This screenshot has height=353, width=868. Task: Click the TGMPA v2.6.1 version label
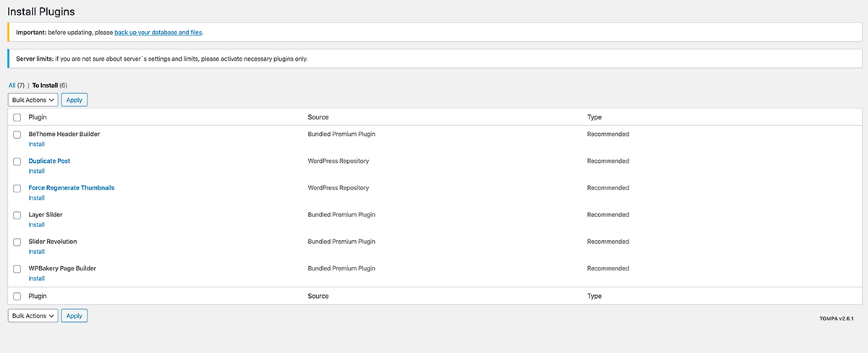[x=837, y=318]
